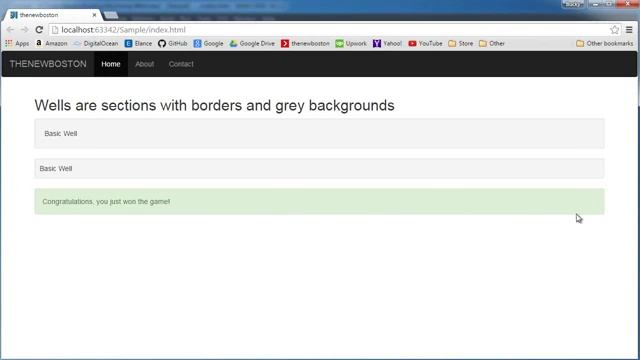Open the GitHub bookmark
This screenshot has width=640, height=360.
(173, 43)
